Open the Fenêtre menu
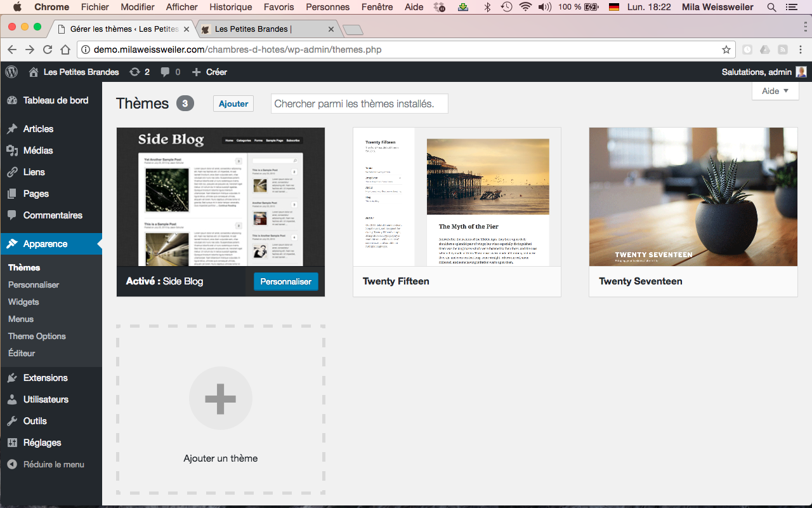Image resolution: width=812 pixels, height=508 pixels. [x=377, y=7]
